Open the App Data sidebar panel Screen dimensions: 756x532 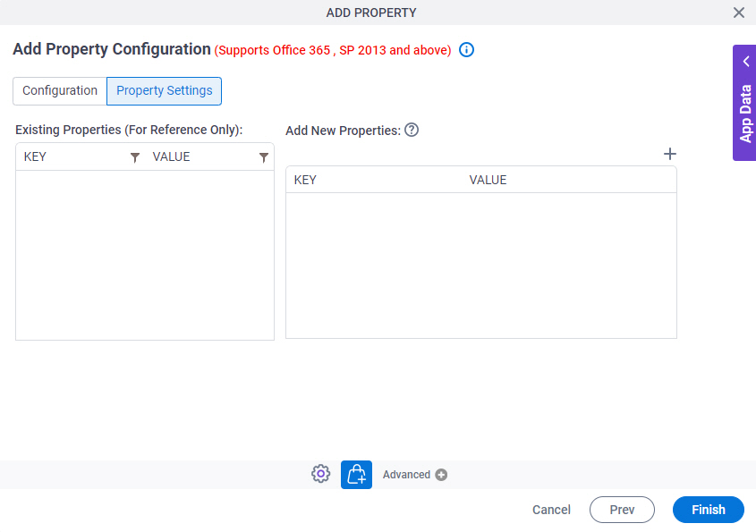(745, 107)
